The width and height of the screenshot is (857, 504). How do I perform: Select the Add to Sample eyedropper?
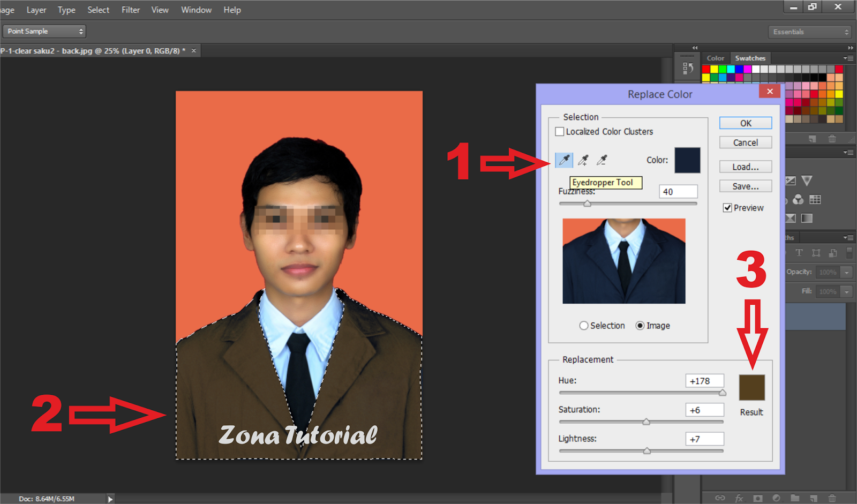click(583, 160)
